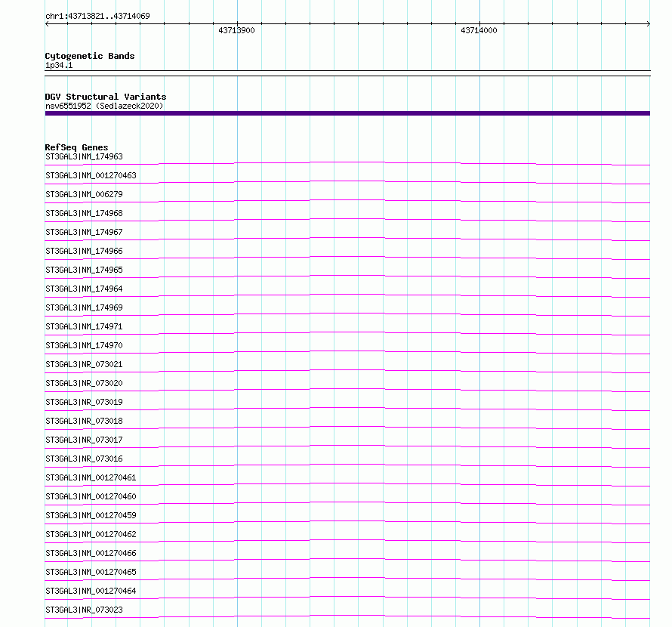Open transcript ST3GAL3|NR_073021
This screenshot has width=672, height=627.
pos(84,364)
